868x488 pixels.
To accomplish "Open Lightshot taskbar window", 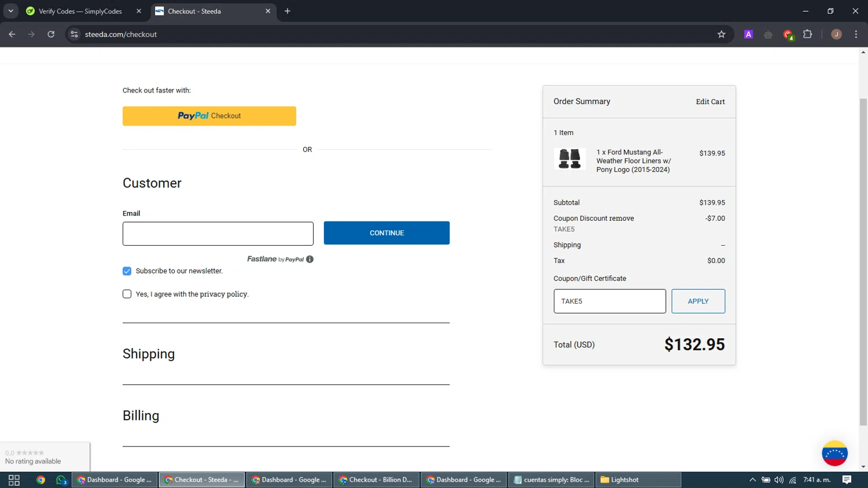I will point(638,480).
